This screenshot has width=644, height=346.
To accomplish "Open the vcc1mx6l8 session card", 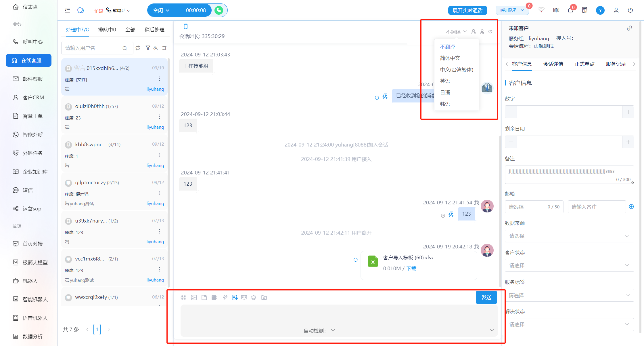I will (x=114, y=268).
